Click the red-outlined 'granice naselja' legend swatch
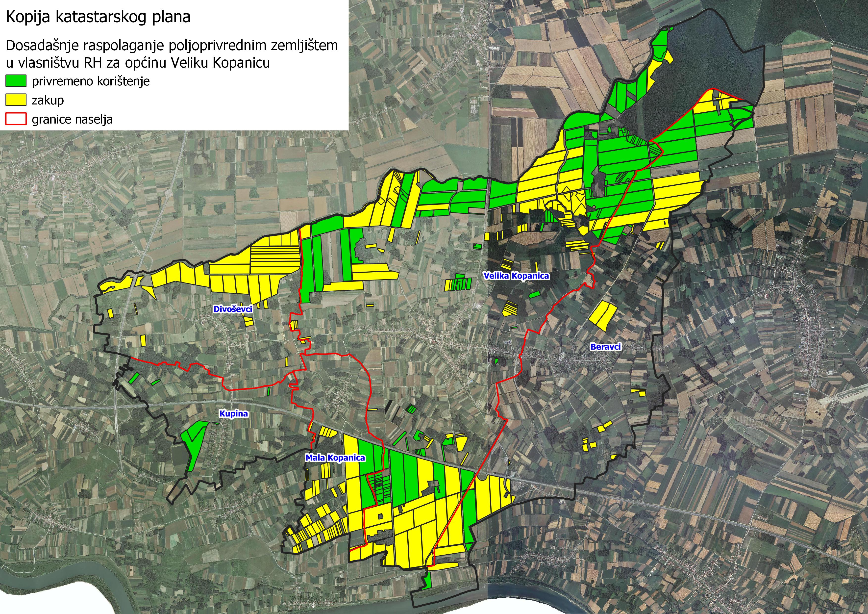868x614 pixels. click(16, 119)
